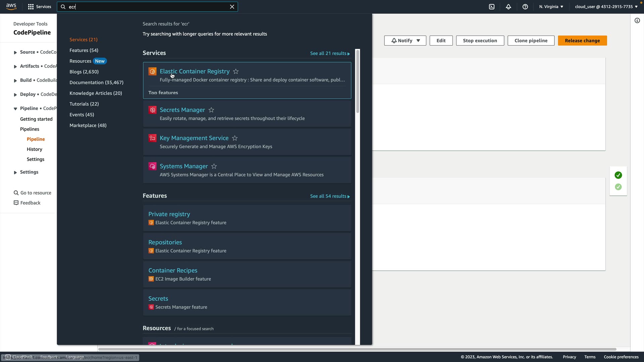Click the AWS logo home icon
The height and width of the screenshot is (362, 644).
[x=11, y=7]
